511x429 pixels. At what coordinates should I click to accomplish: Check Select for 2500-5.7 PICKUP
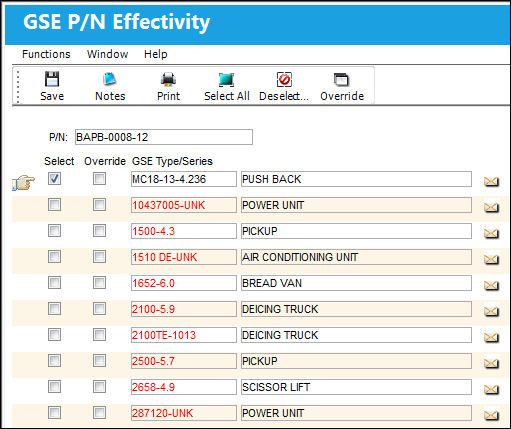[x=54, y=361]
